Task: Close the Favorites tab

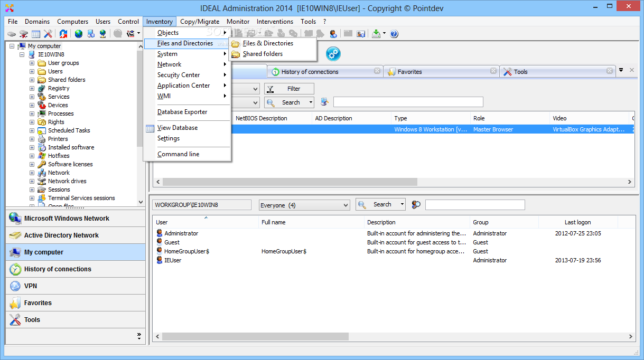Action: pyautogui.click(x=493, y=71)
